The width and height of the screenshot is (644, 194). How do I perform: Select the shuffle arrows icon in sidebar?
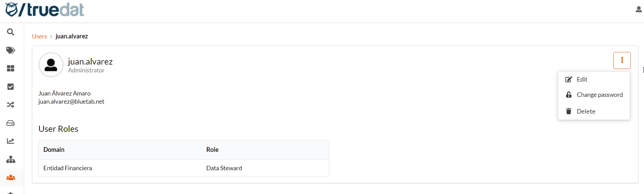pos(11,105)
